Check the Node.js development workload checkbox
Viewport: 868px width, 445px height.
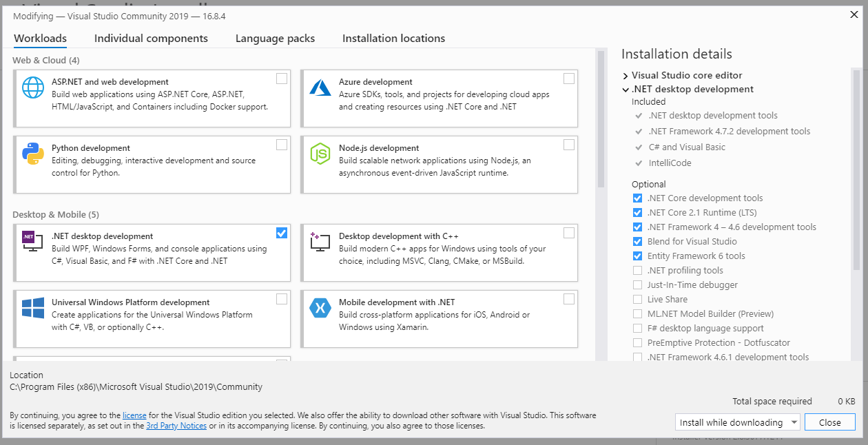click(x=569, y=145)
